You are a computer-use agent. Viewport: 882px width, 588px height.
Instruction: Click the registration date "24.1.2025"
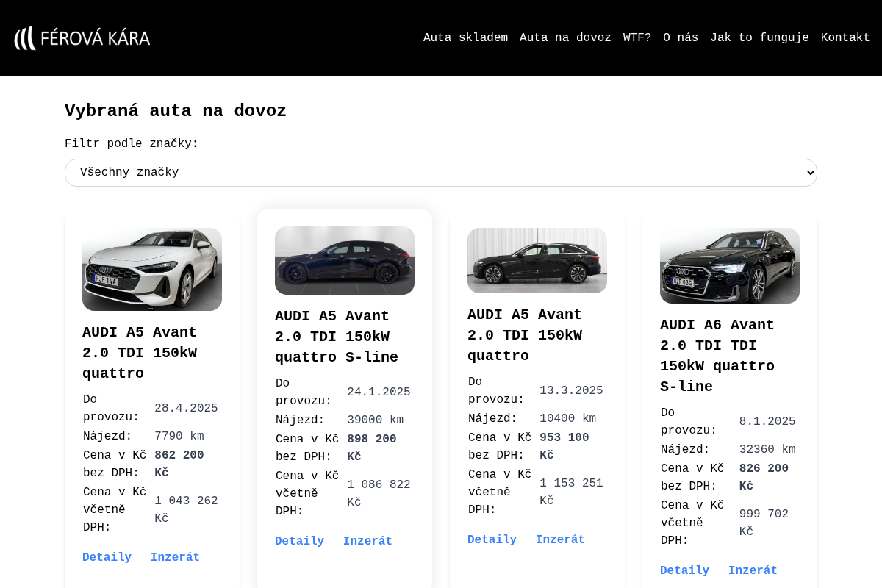(379, 392)
